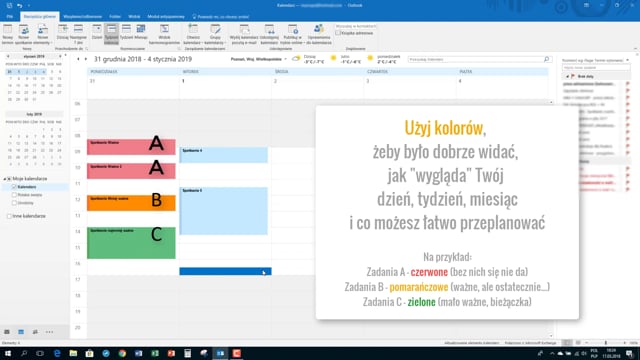The width and height of the screenshot is (640, 360).
Task: Select the green appointment marked C
Action: tap(131, 243)
